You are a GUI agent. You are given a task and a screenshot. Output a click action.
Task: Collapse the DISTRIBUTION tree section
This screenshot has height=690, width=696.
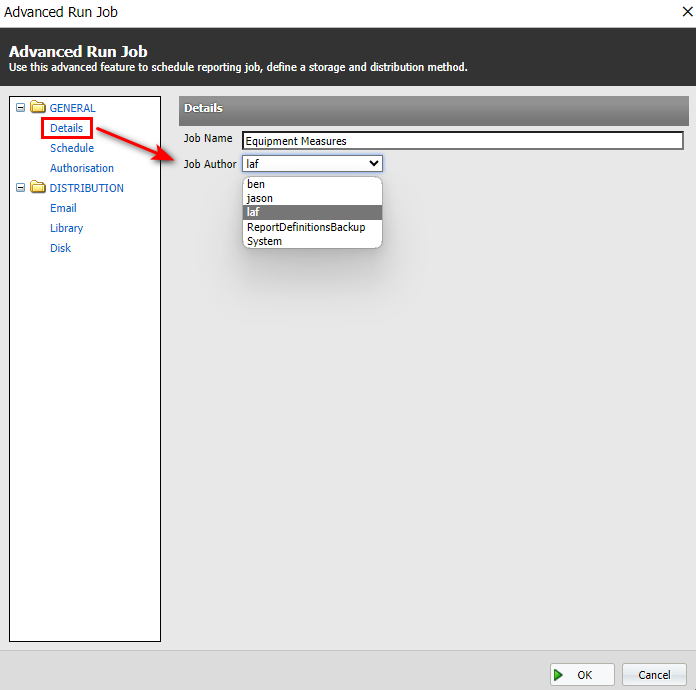[20, 188]
